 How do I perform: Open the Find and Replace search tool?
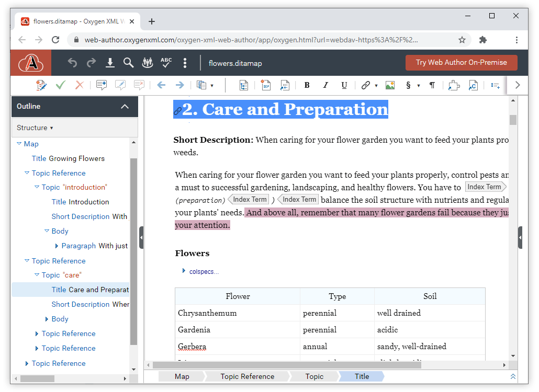129,63
